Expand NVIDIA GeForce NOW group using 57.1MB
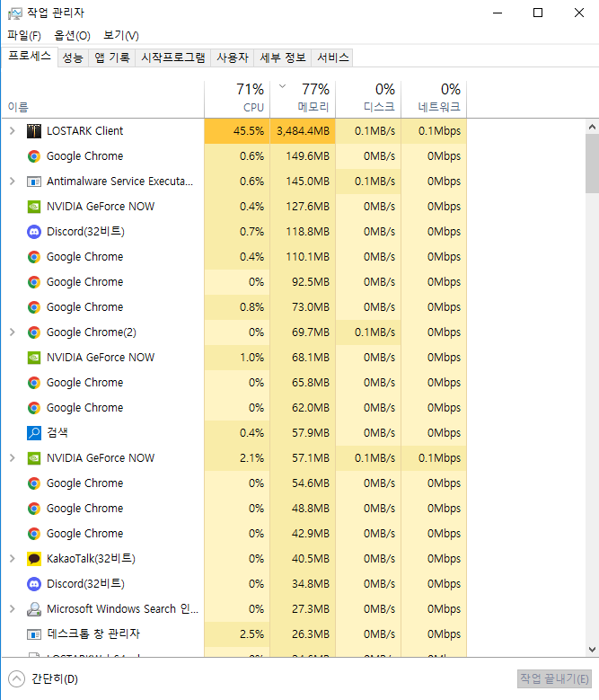This screenshot has height=700, width=599. coord(13,458)
